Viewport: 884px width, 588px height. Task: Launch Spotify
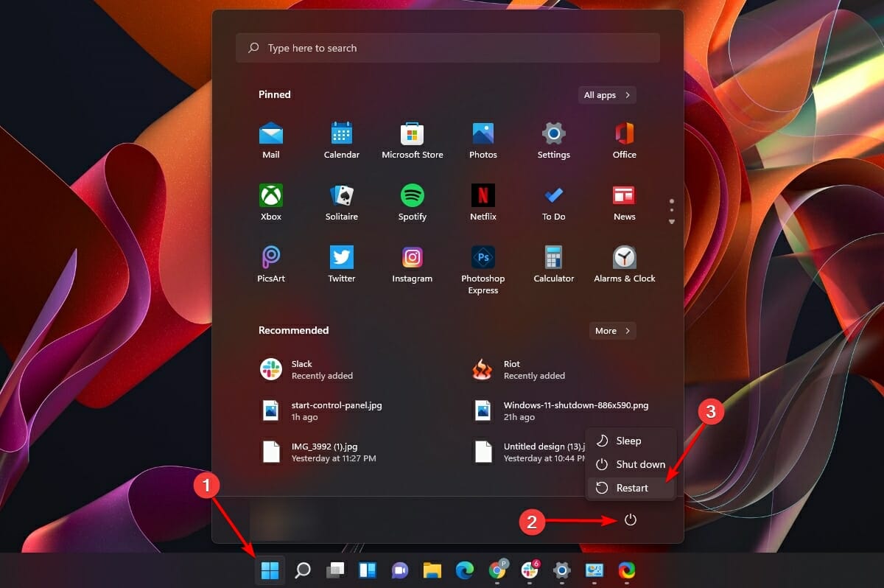click(x=412, y=202)
